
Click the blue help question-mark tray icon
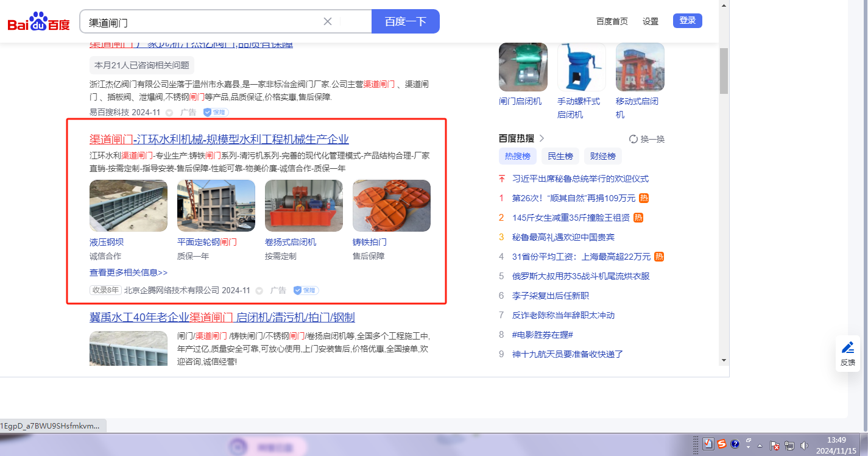click(735, 444)
